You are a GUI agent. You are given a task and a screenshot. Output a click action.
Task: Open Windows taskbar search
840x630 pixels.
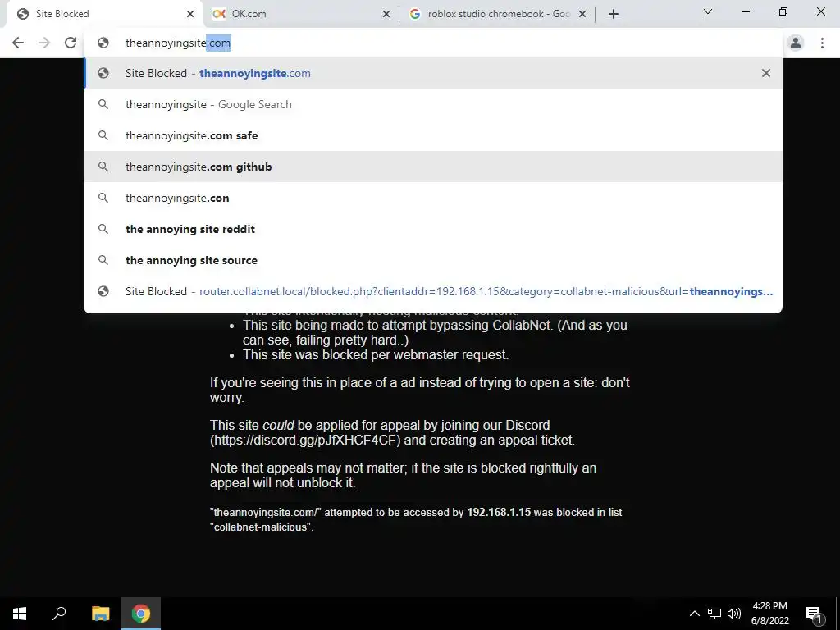pos(59,614)
